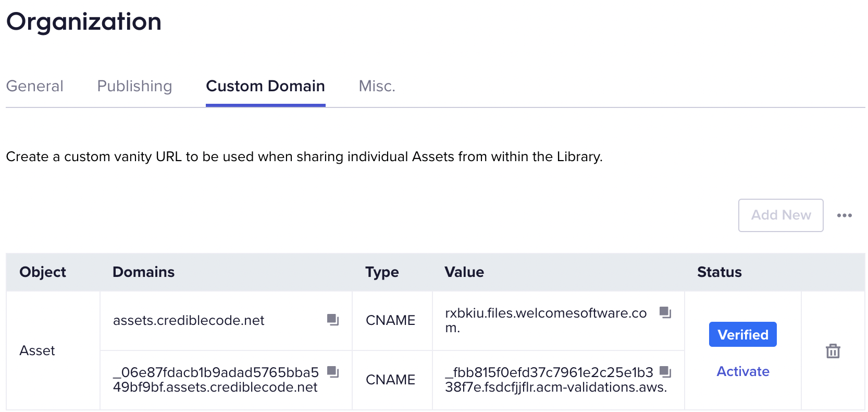
Task: Click the Activate link
Action: [743, 371]
